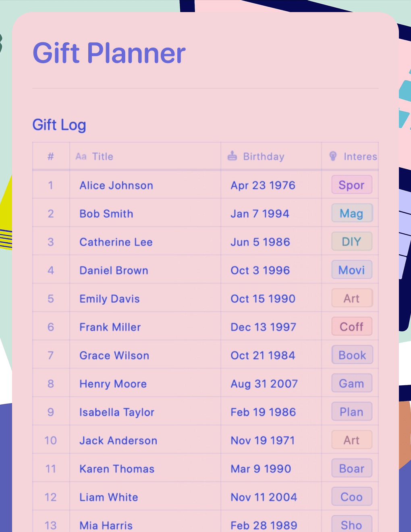
Task: Select the Movi tag for Daniel Brown
Action: click(351, 270)
